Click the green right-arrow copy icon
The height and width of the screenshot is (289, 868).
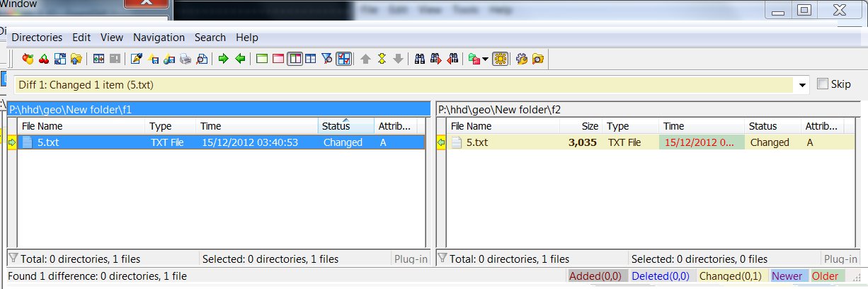[x=224, y=59]
